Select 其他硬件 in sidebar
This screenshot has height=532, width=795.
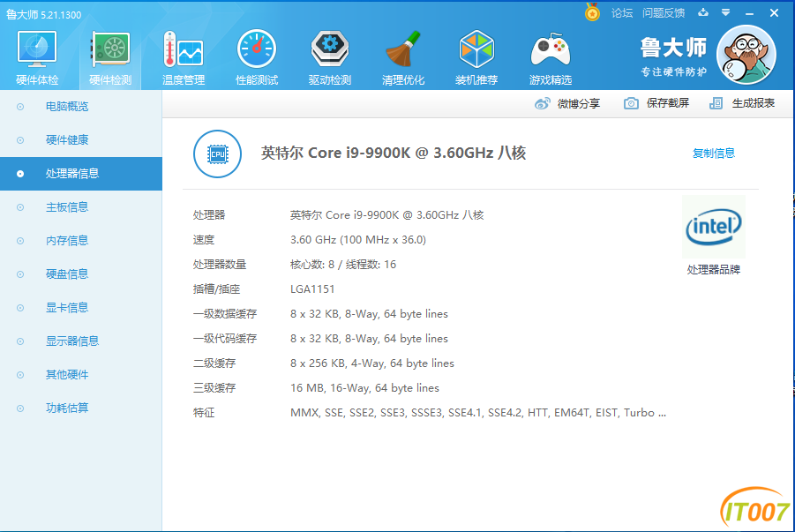(x=81, y=374)
